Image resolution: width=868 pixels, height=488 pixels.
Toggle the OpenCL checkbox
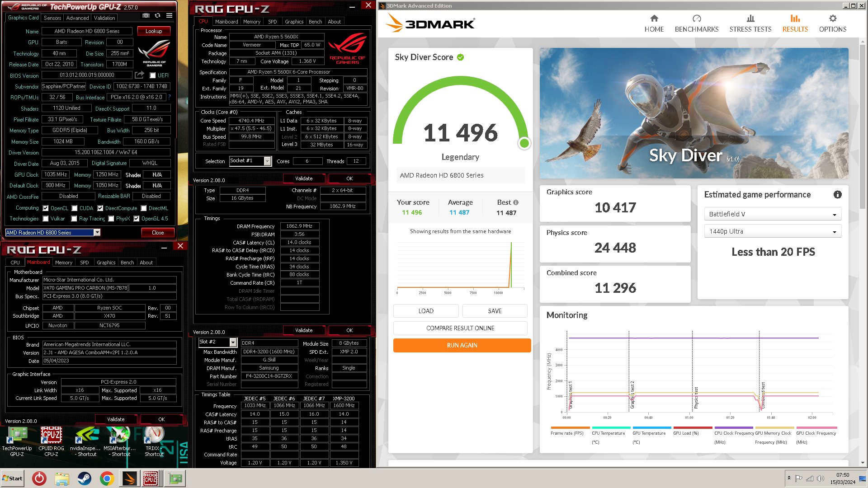tap(46, 208)
